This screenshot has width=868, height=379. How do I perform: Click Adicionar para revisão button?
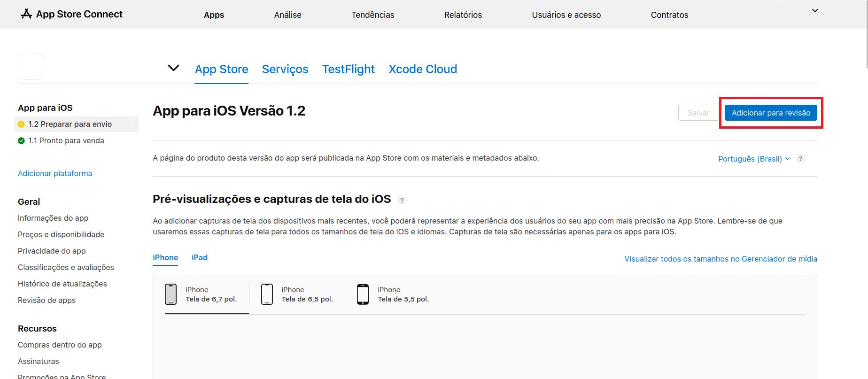[x=771, y=113]
